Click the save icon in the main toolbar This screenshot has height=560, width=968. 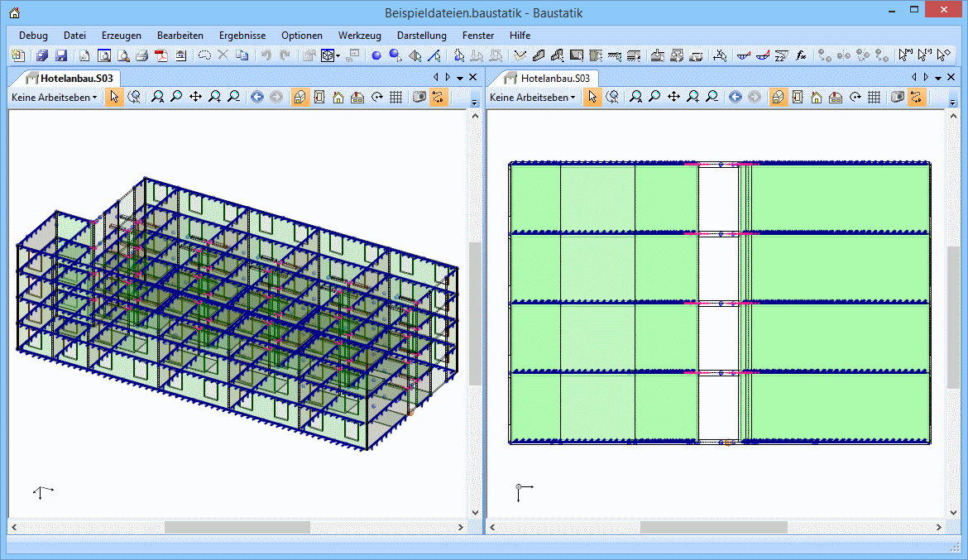pyautogui.click(x=61, y=55)
